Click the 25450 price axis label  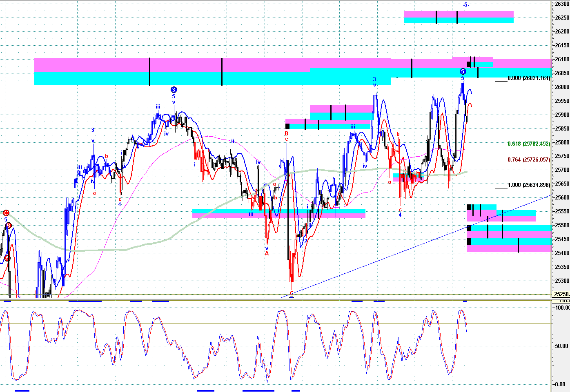click(x=562, y=239)
